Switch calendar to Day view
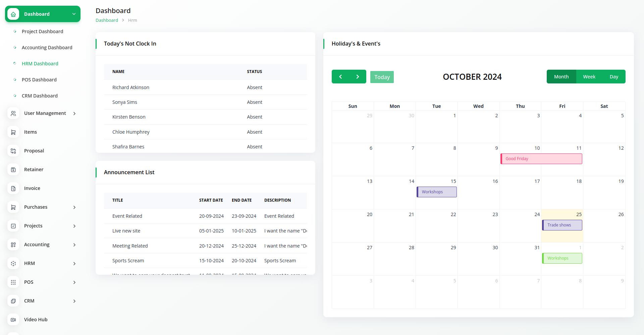 pyautogui.click(x=614, y=77)
